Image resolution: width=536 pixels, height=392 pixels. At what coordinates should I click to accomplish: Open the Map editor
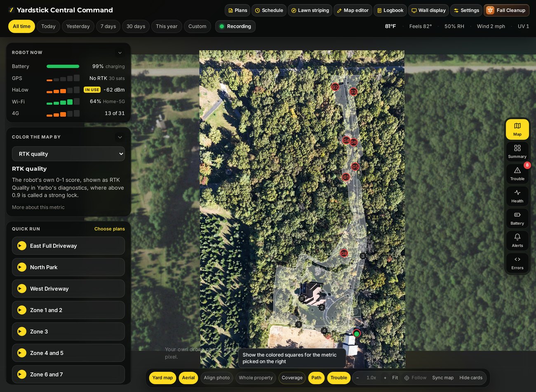353,10
